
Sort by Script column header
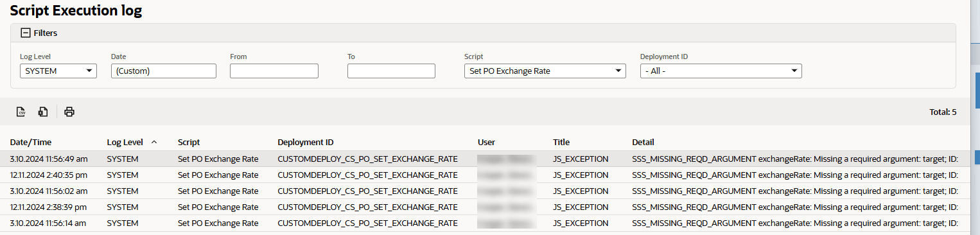pos(189,142)
